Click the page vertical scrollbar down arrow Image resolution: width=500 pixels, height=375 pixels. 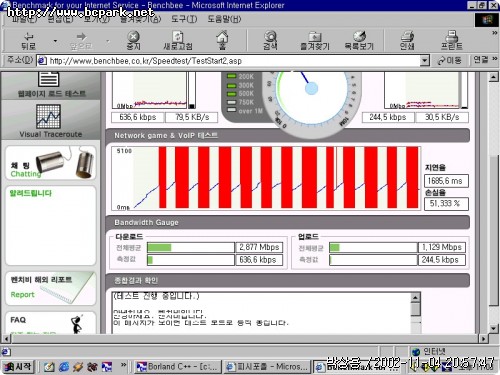(494, 328)
